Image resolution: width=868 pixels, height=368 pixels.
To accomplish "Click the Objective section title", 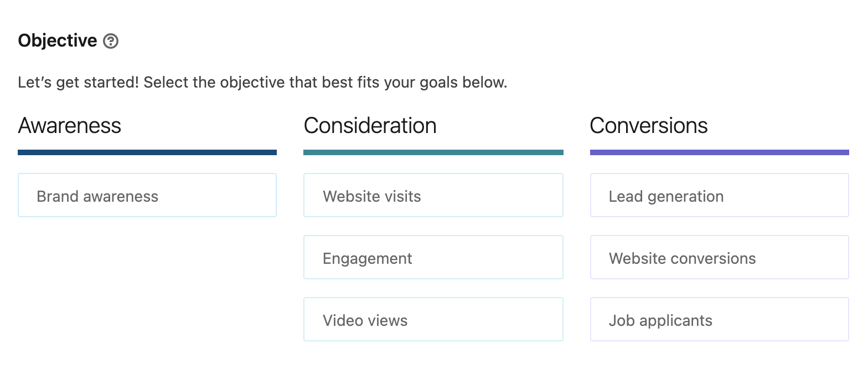I will click(58, 40).
